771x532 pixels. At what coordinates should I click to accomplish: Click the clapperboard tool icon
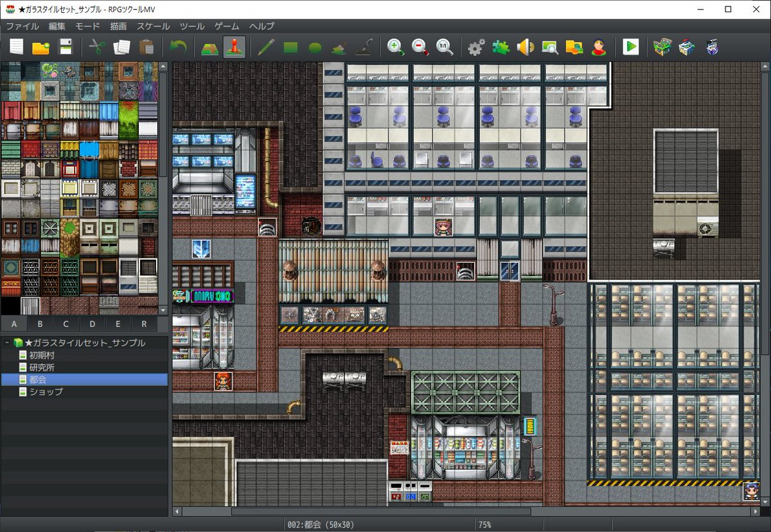pyautogui.click(x=711, y=47)
